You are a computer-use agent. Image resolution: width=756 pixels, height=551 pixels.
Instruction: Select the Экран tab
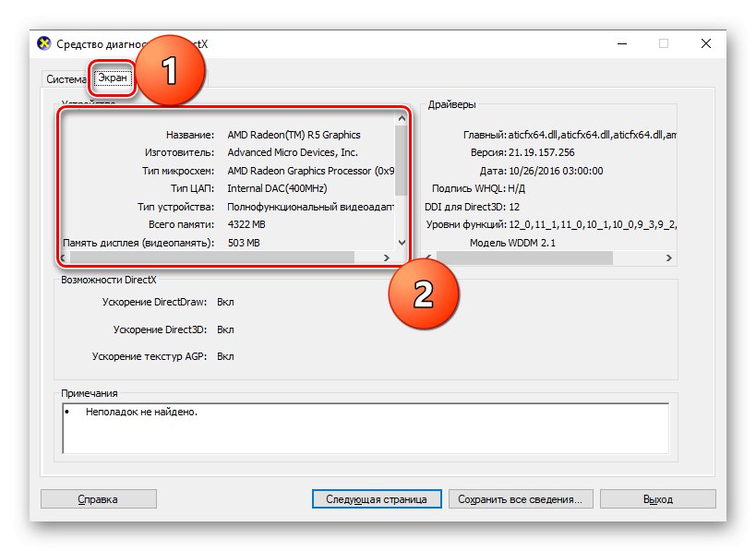112,78
